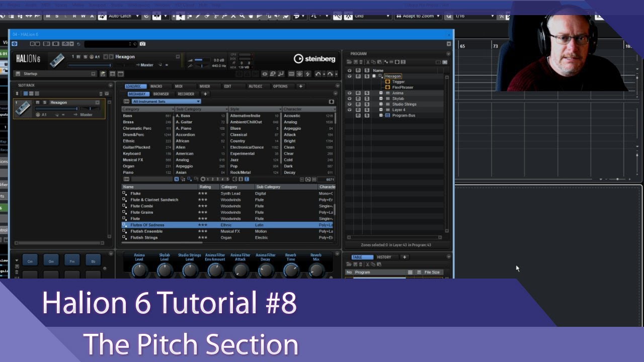The image size is (644, 362).
Task: Click the Trigger MIDI module icon
Action: coord(387,81)
